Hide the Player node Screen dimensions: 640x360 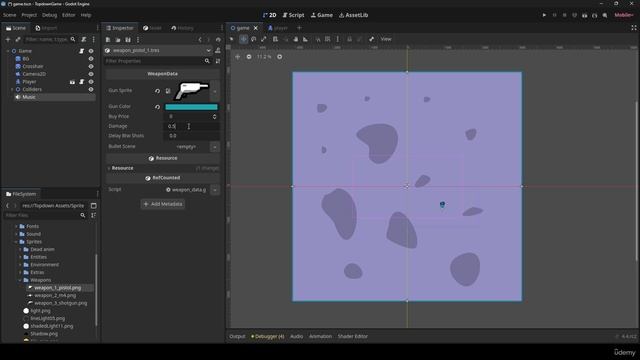coord(91,82)
